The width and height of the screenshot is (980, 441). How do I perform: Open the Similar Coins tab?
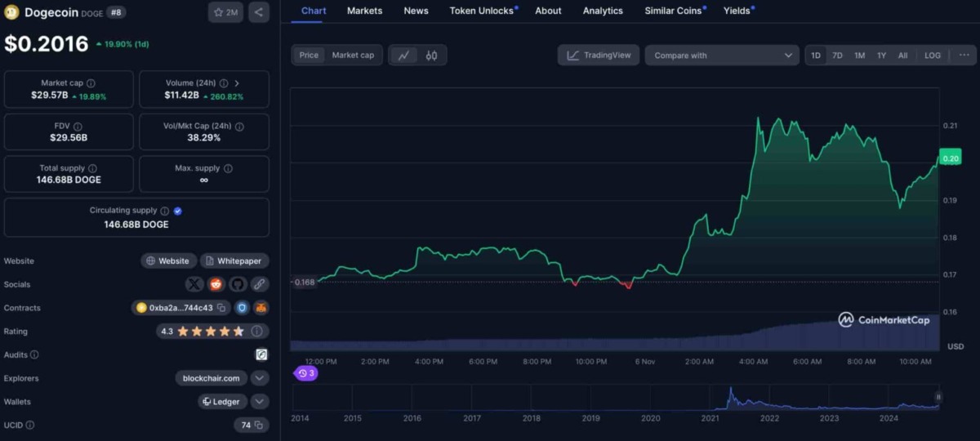pyautogui.click(x=674, y=11)
